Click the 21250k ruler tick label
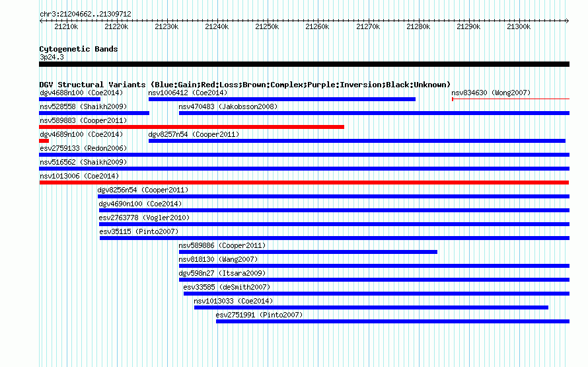588x367 pixels. 268,26
